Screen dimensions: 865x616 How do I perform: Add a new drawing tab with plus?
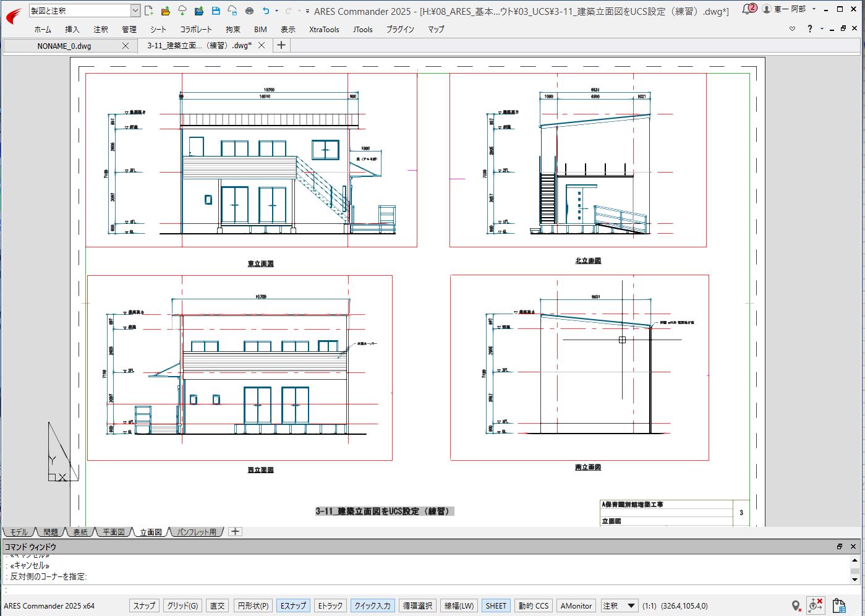tap(281, 45)
